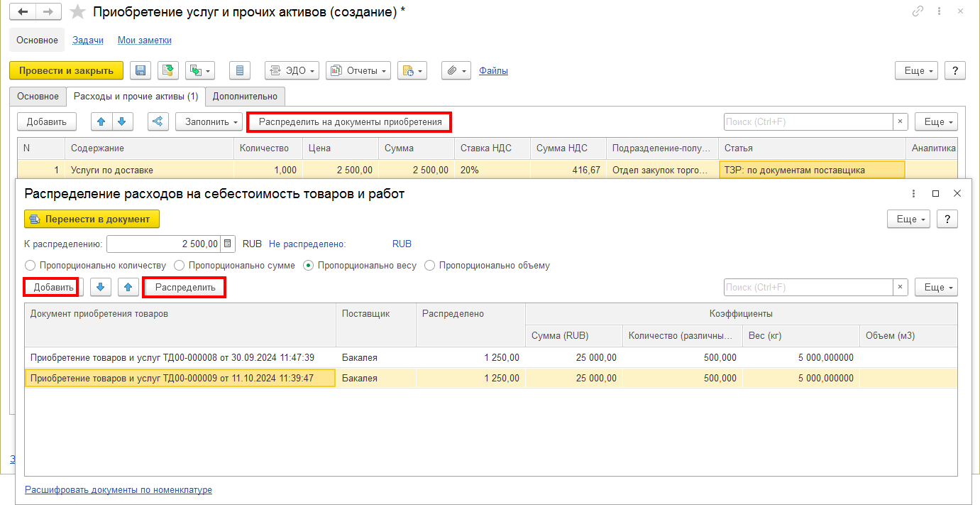Viewport: 980px width, 505px height.
Task: Open the Заполнить dropdown
Action: click(209, 122)
